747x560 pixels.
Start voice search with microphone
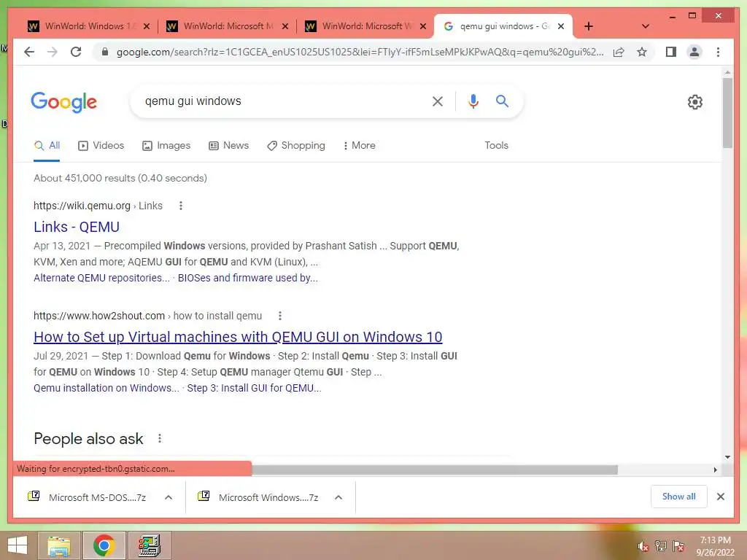[x=473, y=101]
